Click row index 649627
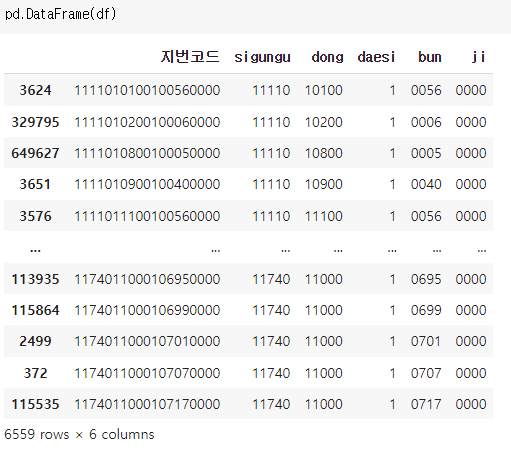Image resolution: width=511 pixels, height=455 pixels. [x=35, y=153]
